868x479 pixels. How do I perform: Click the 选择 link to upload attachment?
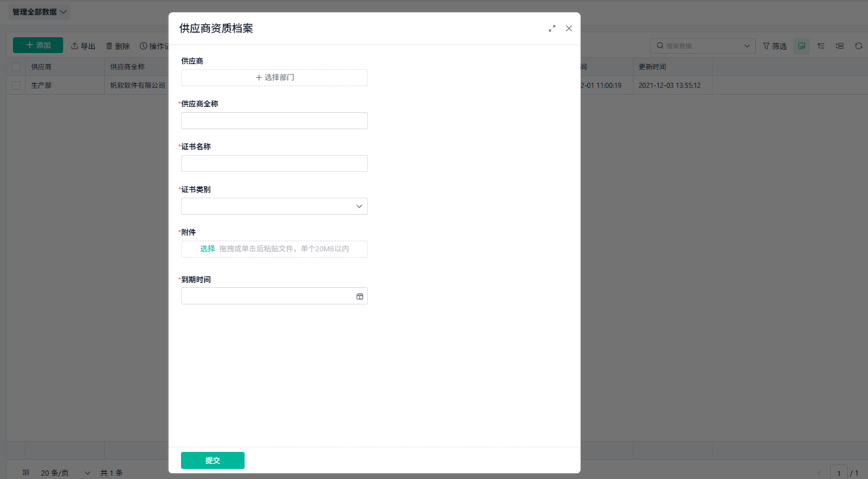[208, 249]
